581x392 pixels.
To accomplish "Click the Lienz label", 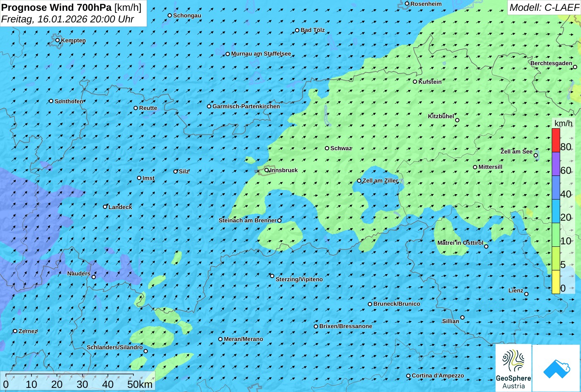I will 516,290.
